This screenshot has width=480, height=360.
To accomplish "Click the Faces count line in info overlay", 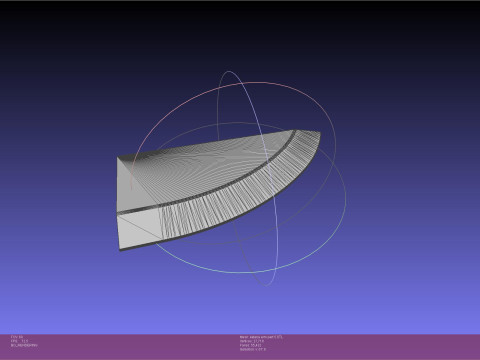I will (250, 345).
